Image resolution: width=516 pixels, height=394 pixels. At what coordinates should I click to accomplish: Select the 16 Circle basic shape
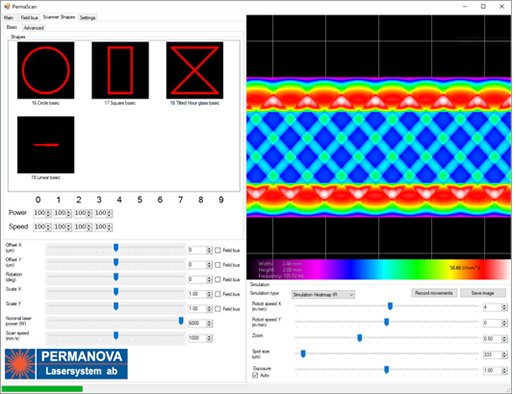46,70
